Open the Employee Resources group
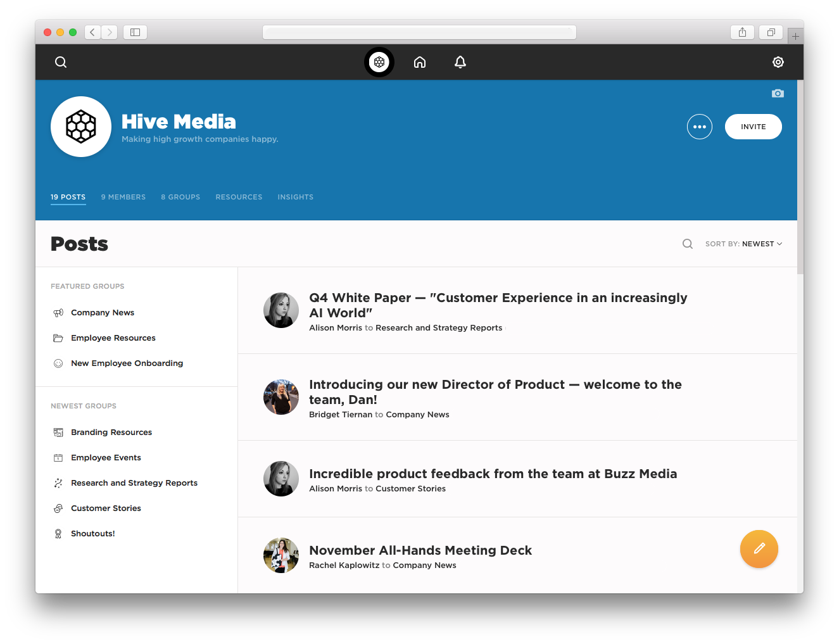Image resolution: width=839 pixels, height=644 pixels. (113, 338)
